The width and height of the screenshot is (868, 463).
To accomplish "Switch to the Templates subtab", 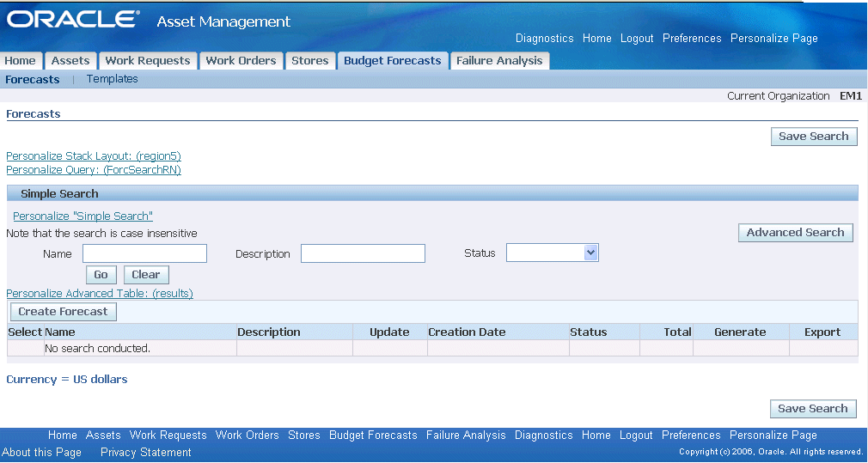I will coord(113,78).
